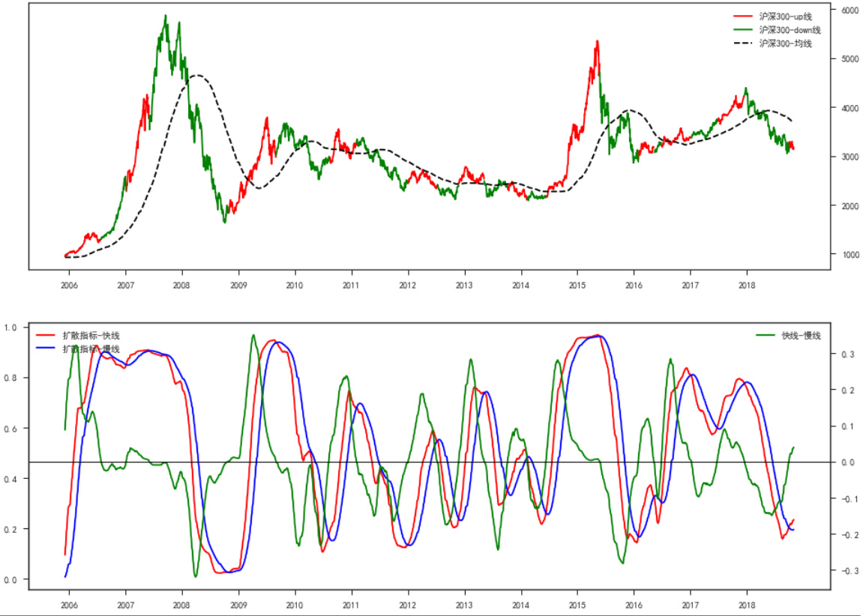Click 2008 tick on top chart axis

pyautogui.click(x=182, y=285)
